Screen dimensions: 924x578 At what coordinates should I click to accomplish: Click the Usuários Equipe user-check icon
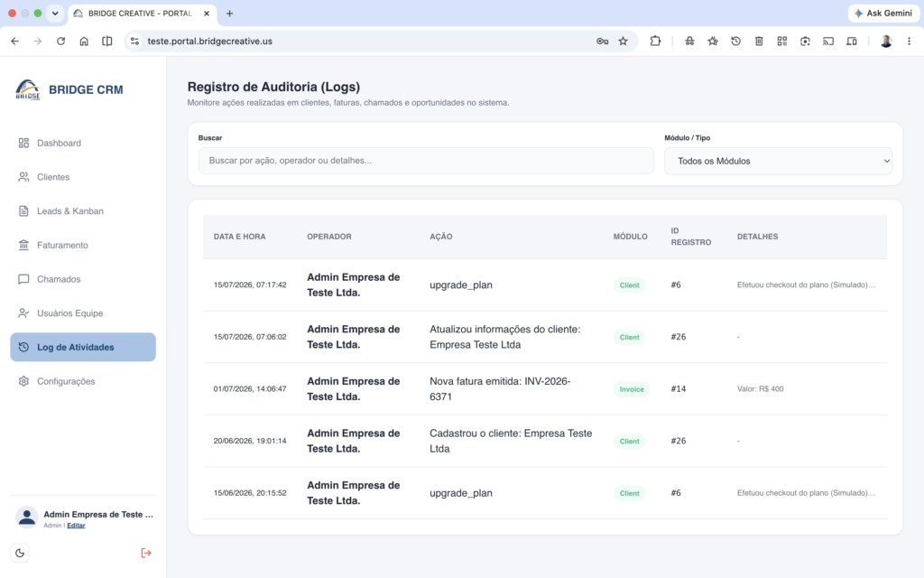click(x=23, y=313)
